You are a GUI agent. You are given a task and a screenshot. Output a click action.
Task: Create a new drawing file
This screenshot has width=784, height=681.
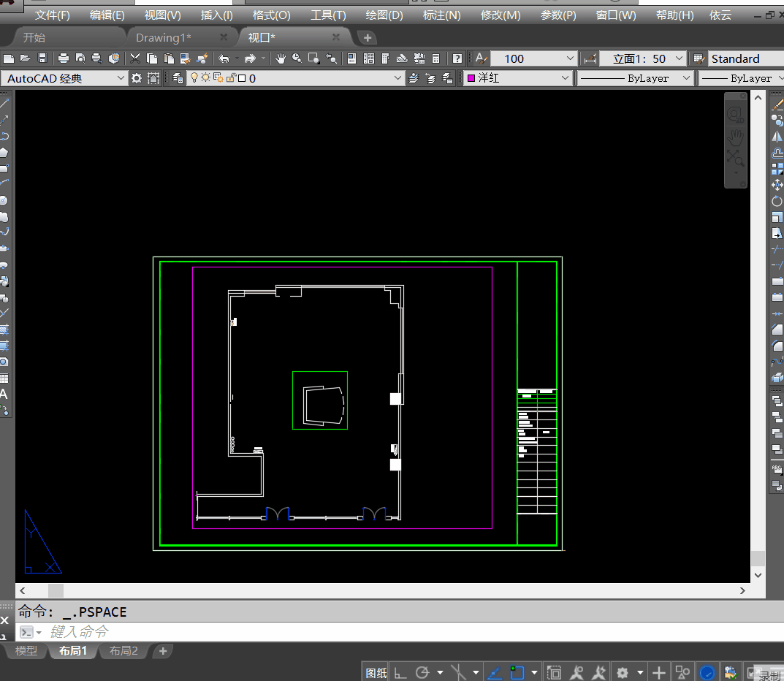9,58
